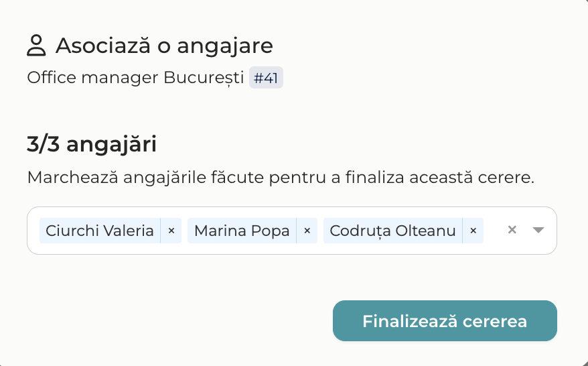Click the #41 request badge
Screen dimensions: 588x366
pos(266,78)
